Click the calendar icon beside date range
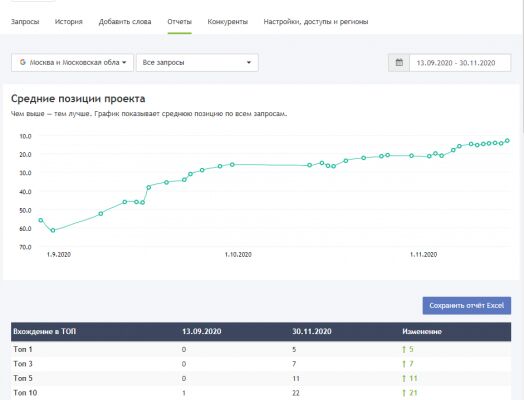Image resolution: width=524 pixels, height=400 pixels. pyautogui.click(x=399, y=62)
